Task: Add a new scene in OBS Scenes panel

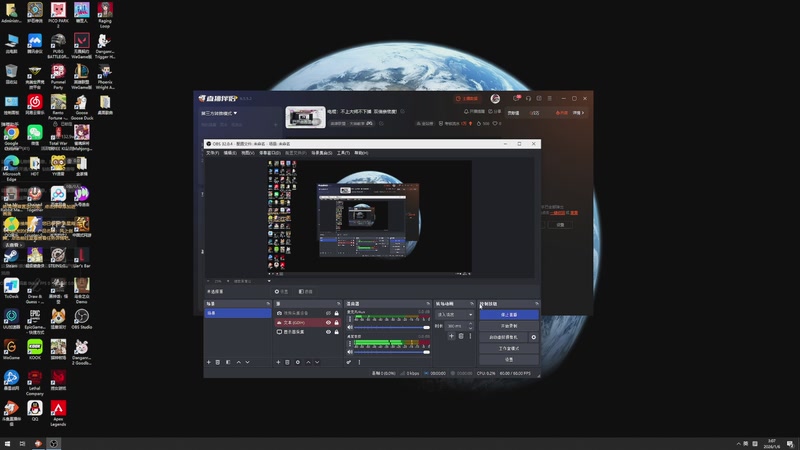Action: [209, 362]
